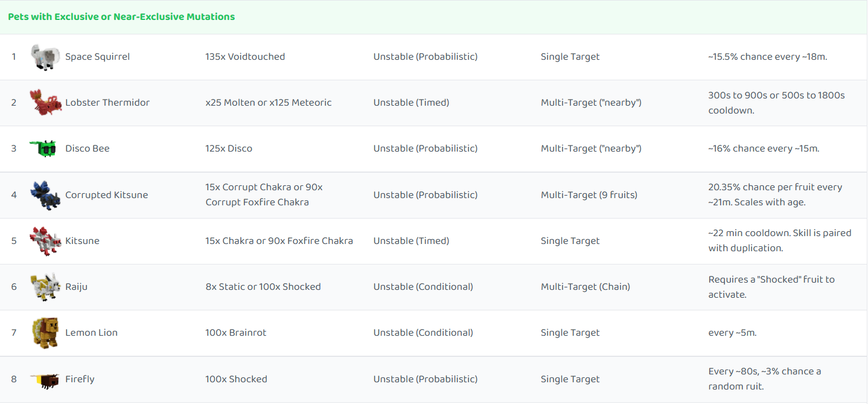Click the Firefly name text
Image resolution: width=868 pixels, height=404 pixels.
tap(80, 379)
